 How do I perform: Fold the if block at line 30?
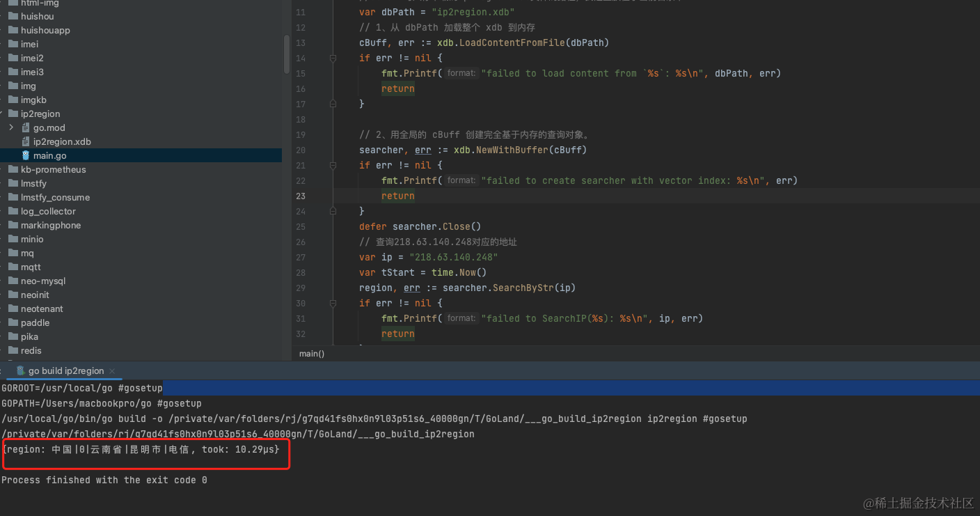(x=333, y=304)
